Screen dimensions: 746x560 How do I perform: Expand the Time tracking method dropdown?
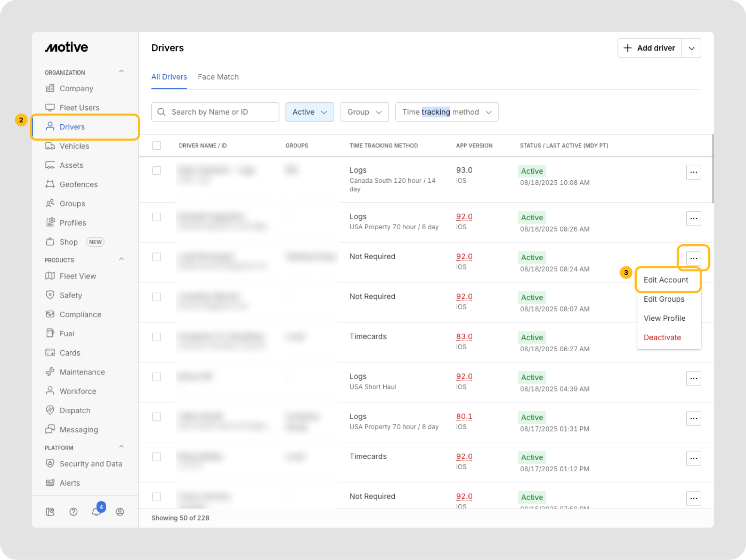pyautogui.click(x=446, y=112)
